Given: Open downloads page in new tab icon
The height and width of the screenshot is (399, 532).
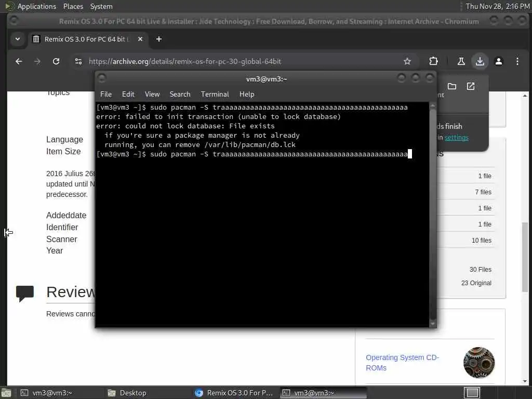Looking at the screenshot, I should 471,87.
